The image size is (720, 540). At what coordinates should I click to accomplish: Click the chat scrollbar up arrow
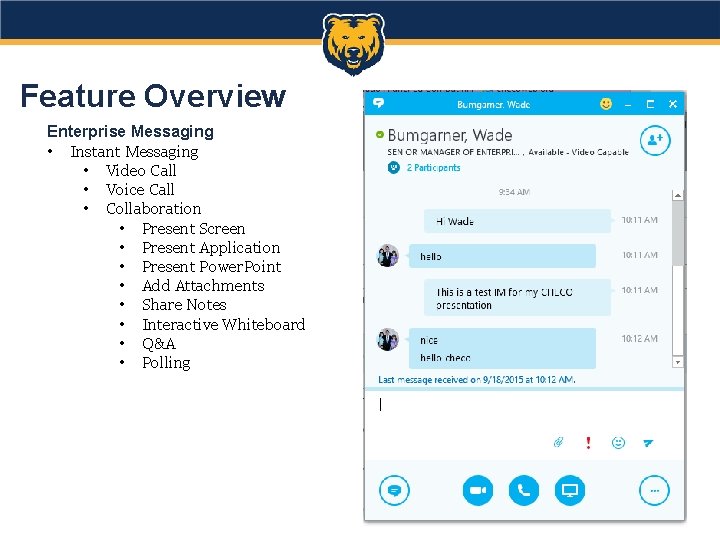pyautogui.click(x=677, y=195)
